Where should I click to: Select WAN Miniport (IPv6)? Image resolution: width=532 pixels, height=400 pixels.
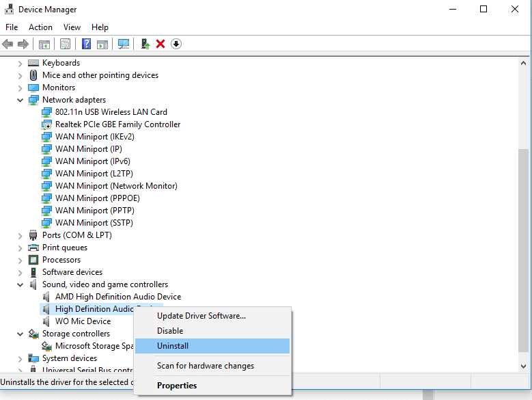[93, 161]
